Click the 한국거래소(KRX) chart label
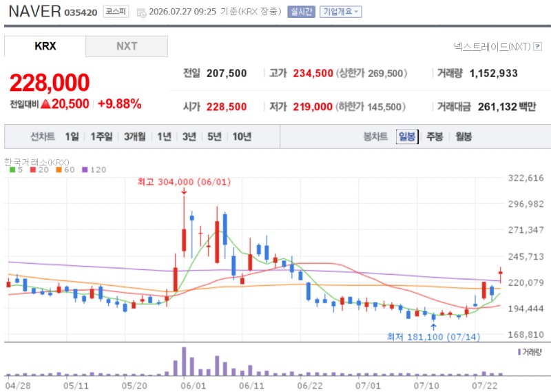The width and height of the screenshot is (551, 392). (x=37, y=162)
